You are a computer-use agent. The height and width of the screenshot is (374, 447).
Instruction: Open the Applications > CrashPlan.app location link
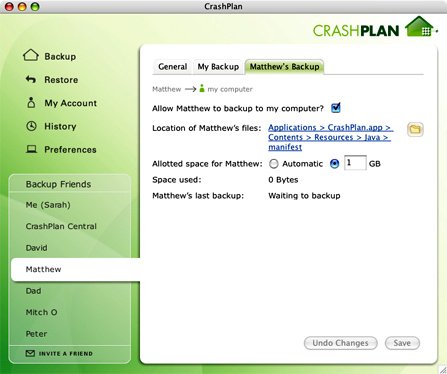coord(331,137)
